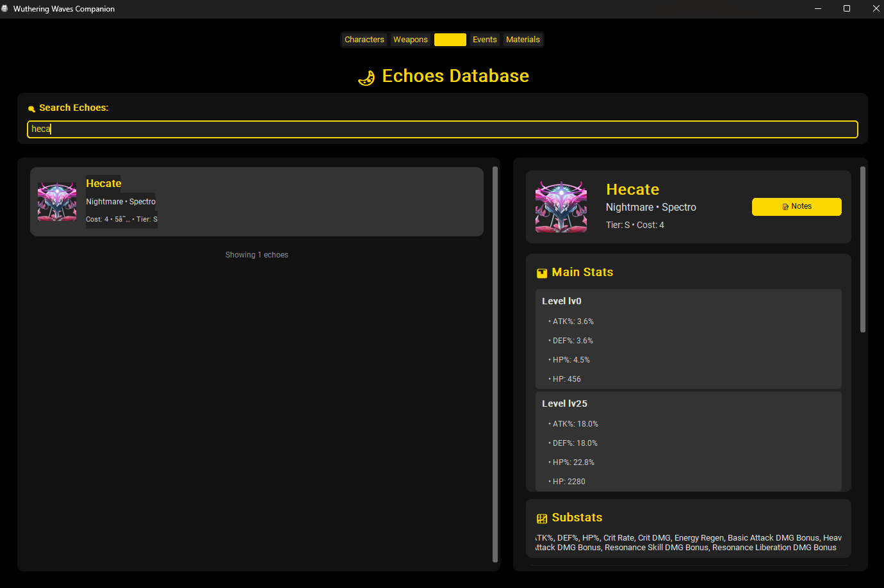Viewport: 884px width, 588px height.
Task: Maximize the application window
Action: [x=847, y=8]
